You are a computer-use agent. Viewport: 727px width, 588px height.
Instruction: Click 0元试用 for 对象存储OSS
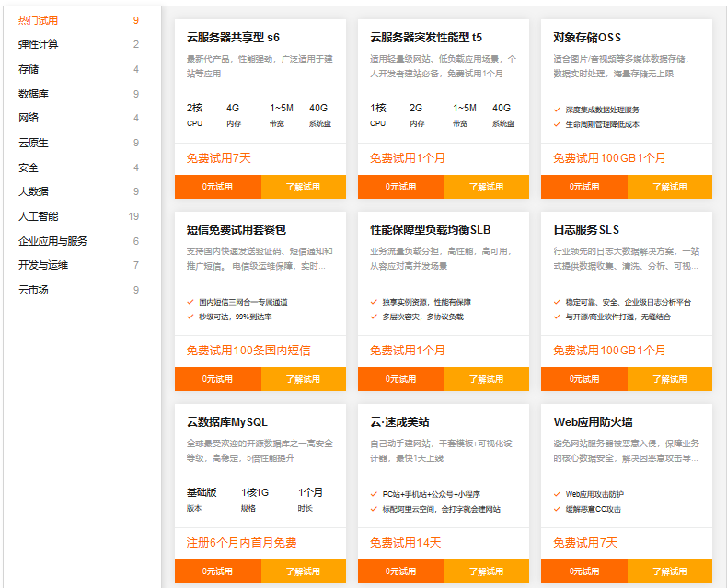pyautogui.click(x=584, y=187)
